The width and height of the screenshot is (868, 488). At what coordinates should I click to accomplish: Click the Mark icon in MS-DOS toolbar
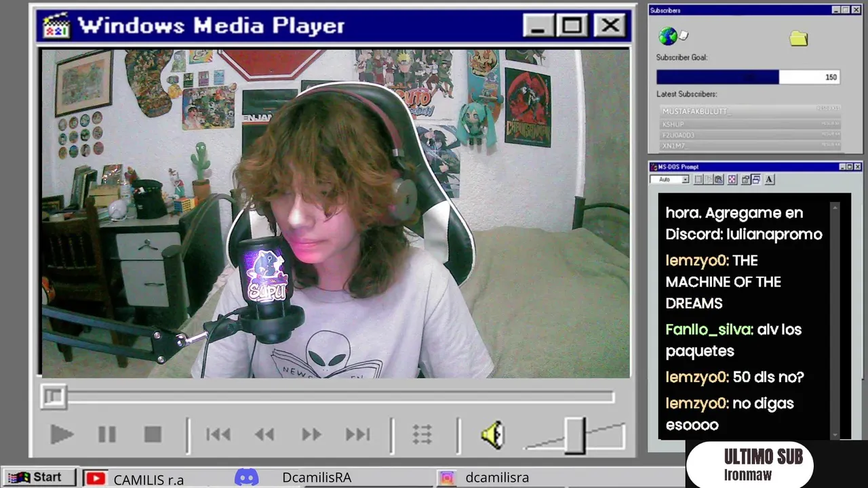point(698,180)
